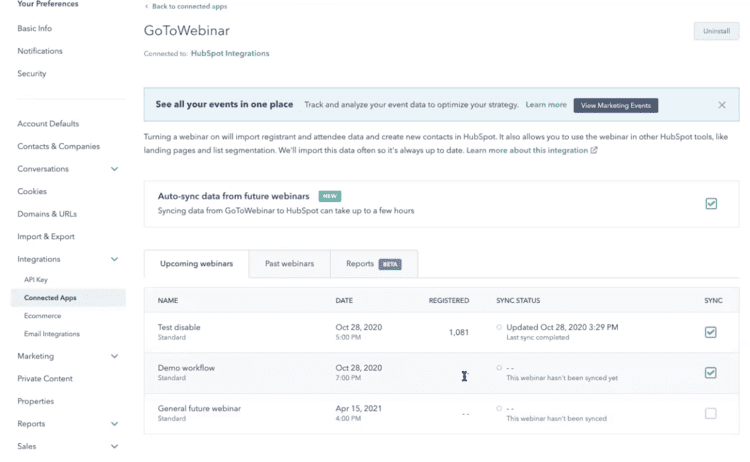Uncheck sync for Demo workflow webinar
750x462 pixels.
710,373
